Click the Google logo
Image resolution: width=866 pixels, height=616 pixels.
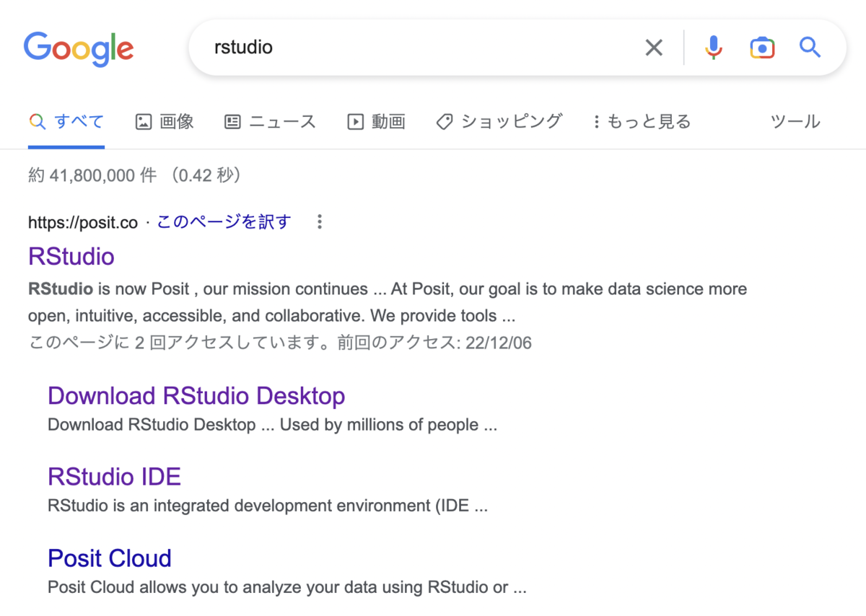[79, 48]
